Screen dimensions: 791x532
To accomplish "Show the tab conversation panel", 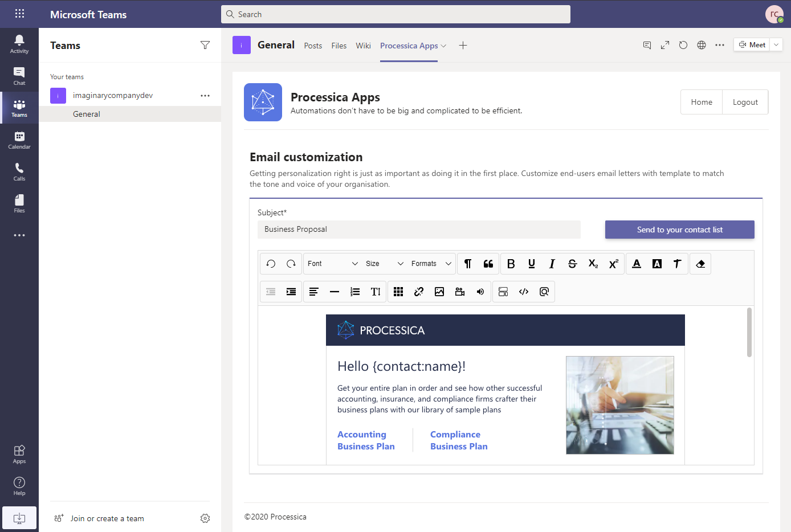I will tap(647, 45).
